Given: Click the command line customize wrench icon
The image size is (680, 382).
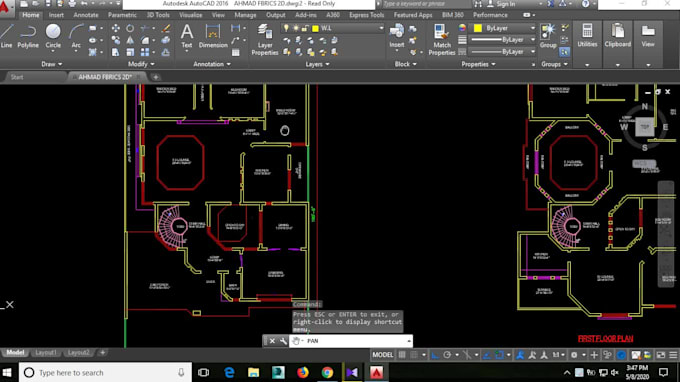Looking at the screenshot, I should click(x=283, y=341).
